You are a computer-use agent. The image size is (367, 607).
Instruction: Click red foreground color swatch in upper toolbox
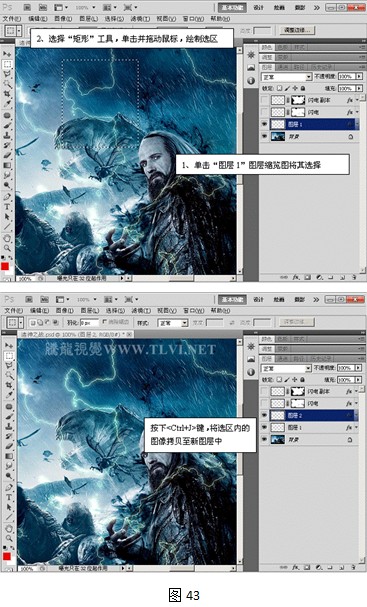coord(5,266)
